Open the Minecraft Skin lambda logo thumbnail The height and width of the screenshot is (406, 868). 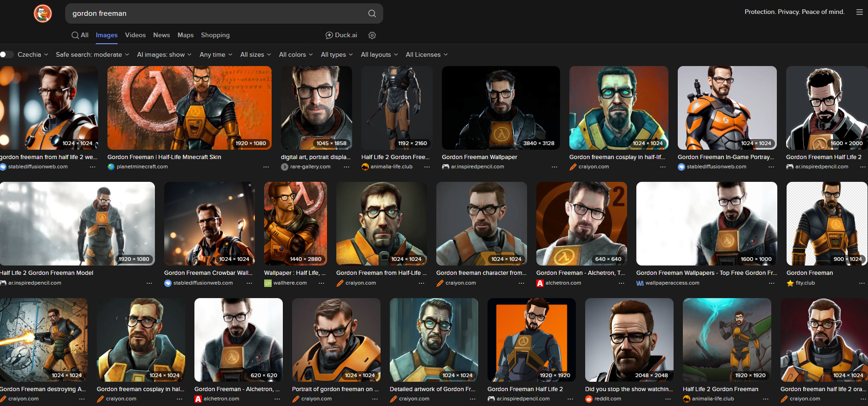click(189, 108)
